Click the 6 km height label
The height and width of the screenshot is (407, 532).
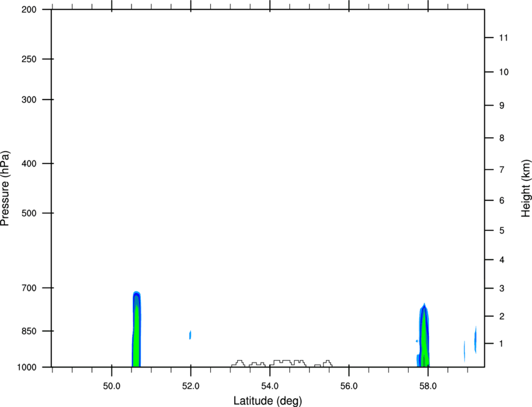[x=502, y=200]
